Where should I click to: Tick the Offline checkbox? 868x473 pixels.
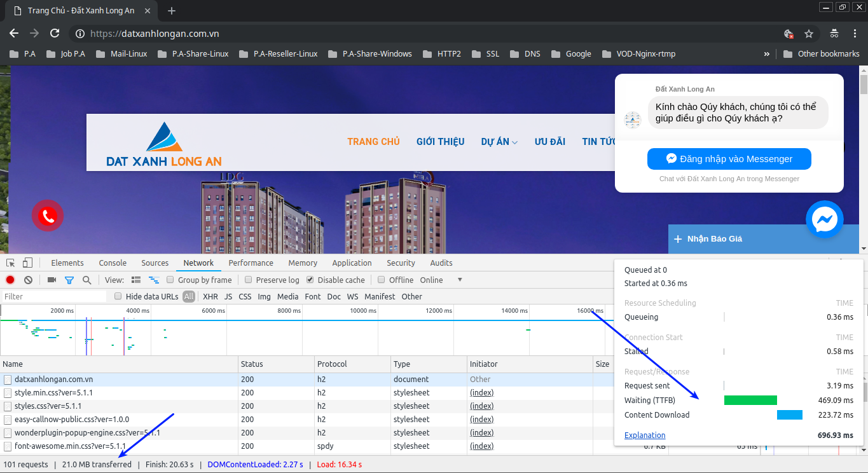click(x=382, y=280)
